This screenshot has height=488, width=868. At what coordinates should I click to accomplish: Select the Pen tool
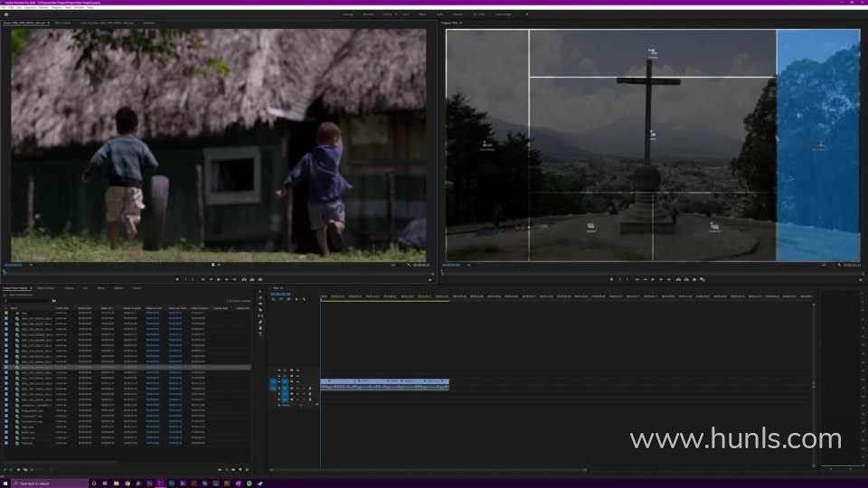pyautogui.click(x=260, y=322)
